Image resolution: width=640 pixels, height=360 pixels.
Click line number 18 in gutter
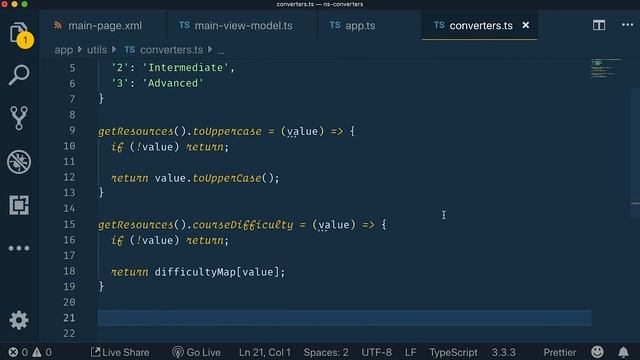click(69, 271)
